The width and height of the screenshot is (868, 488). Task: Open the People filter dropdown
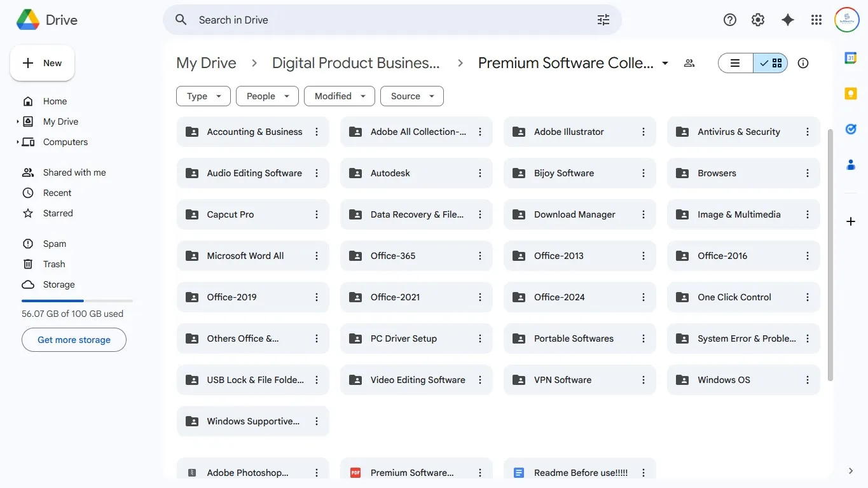266,96
